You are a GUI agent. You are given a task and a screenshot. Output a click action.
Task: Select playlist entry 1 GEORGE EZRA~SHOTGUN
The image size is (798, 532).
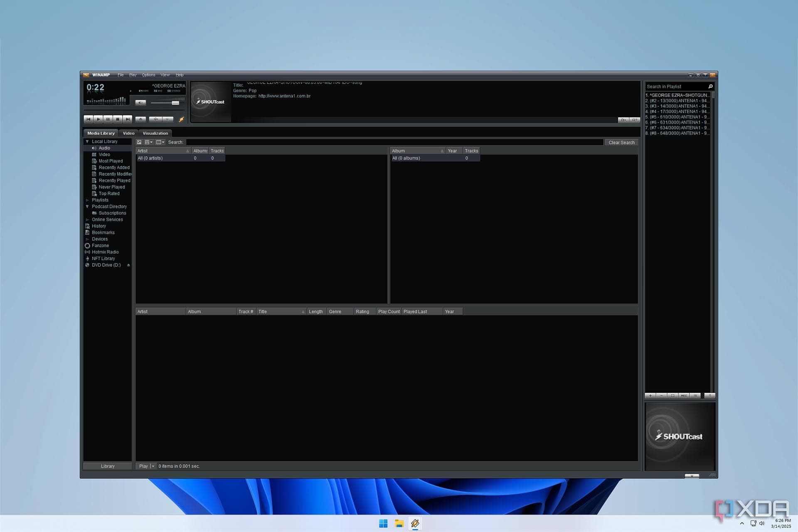[x=677, y=95]
